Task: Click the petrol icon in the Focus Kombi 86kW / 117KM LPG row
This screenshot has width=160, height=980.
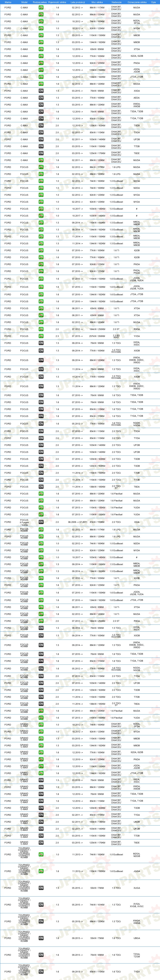Action: (41, 530)
